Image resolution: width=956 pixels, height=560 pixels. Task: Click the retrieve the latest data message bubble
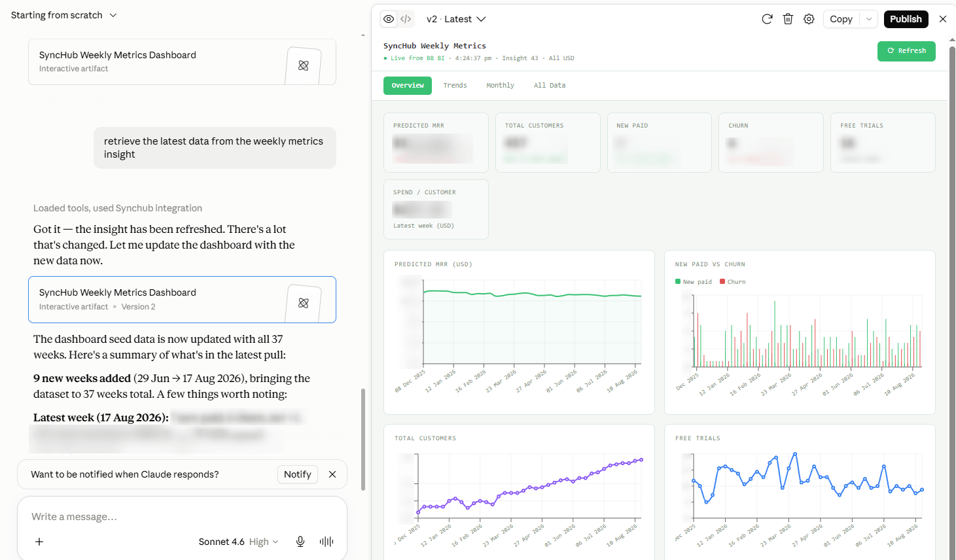point(215,148)
